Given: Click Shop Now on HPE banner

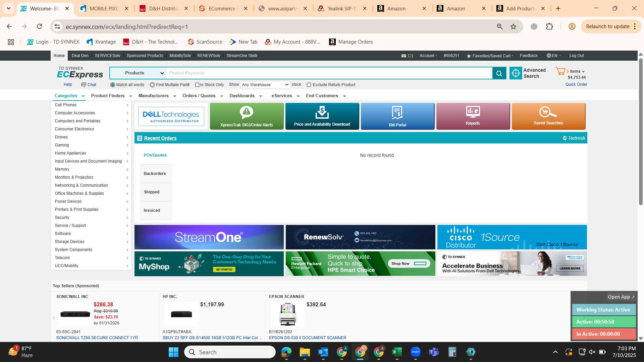Looking at the screenshot, I should pyautogui.click(x=409, y=263).
